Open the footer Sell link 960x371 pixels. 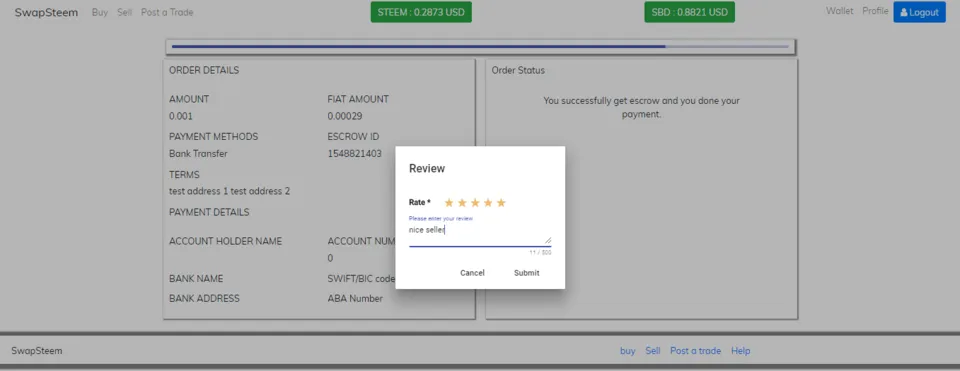(653, 351)
